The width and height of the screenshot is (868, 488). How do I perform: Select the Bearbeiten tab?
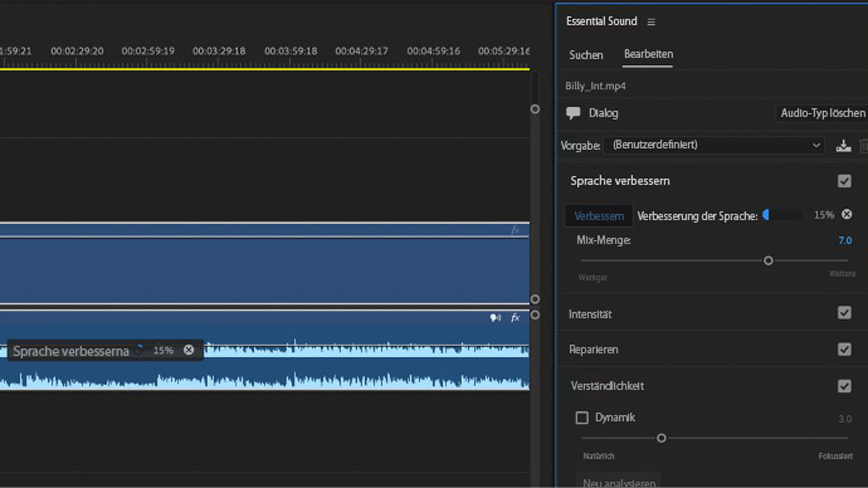click(648, 54)
